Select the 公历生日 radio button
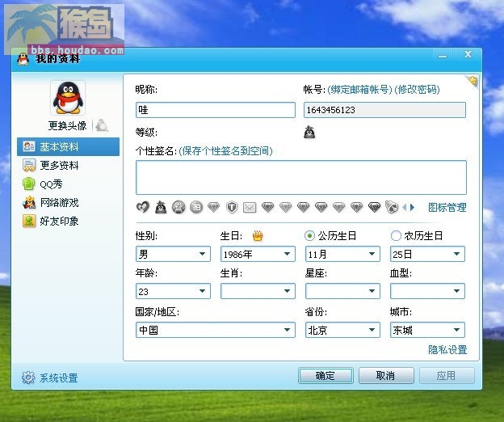Image resolution: width=504 pixels, height=422 pixels. tap(309, 236)
